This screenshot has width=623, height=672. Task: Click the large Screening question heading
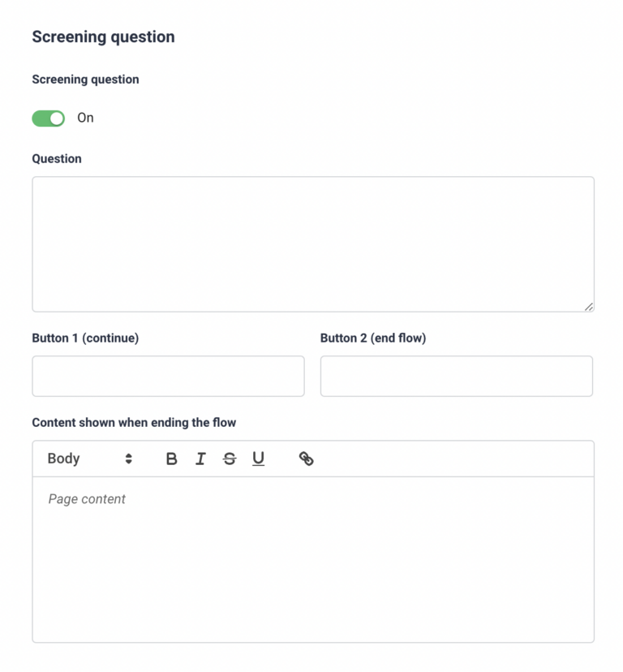[103, 37]
